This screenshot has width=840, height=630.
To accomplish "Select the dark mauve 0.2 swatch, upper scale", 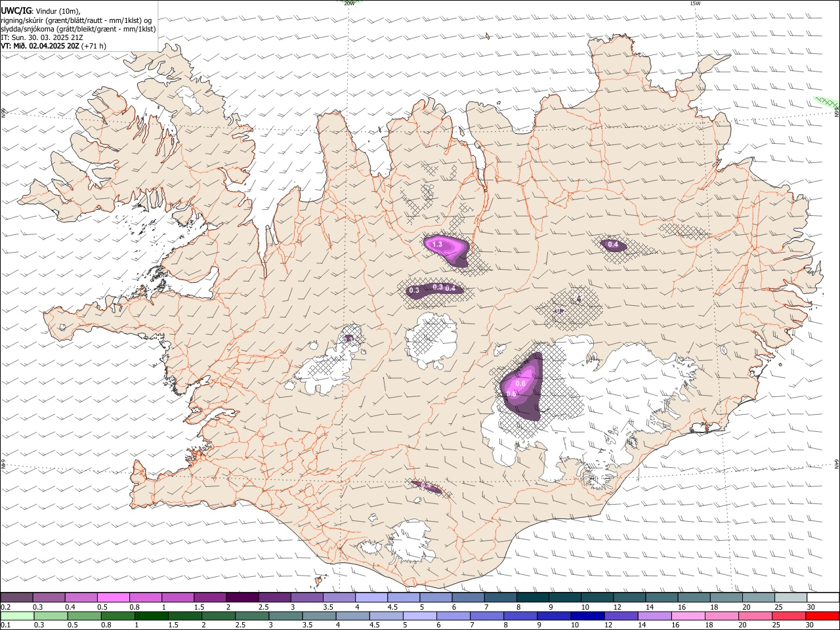I will point(16,598).
